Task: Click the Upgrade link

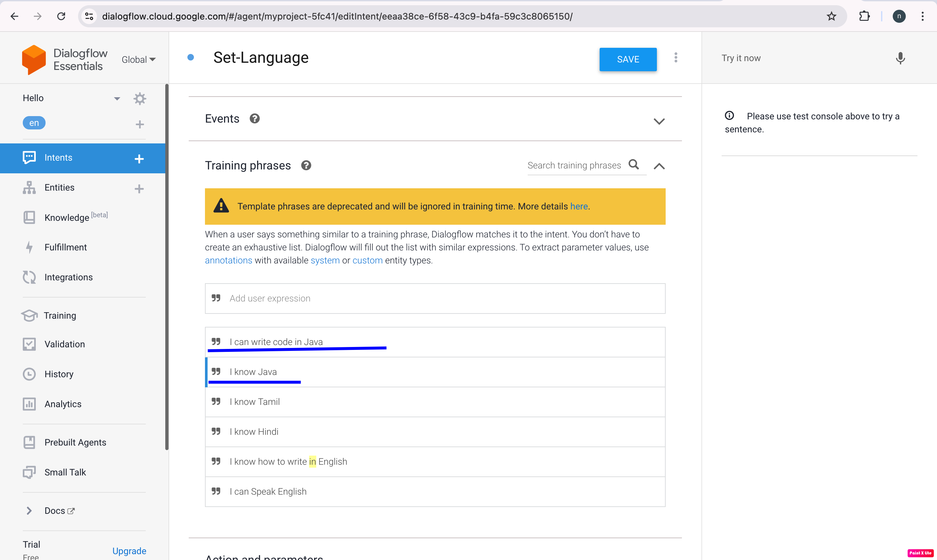Action: pos(129,551)
